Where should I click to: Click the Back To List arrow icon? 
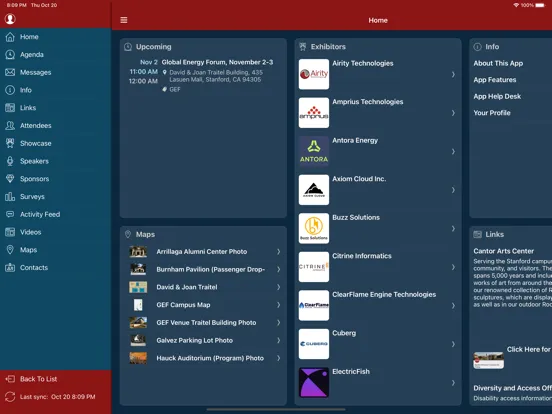(10, 379)
